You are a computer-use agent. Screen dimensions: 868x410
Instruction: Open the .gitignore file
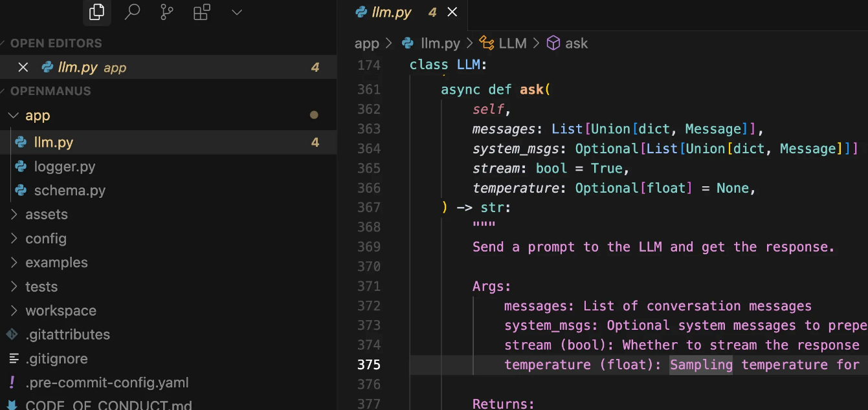pos(57,359)
